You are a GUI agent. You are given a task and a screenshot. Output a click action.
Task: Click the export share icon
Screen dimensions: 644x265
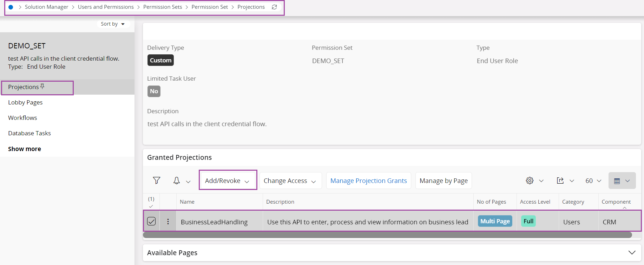click(x=560, y=181)
